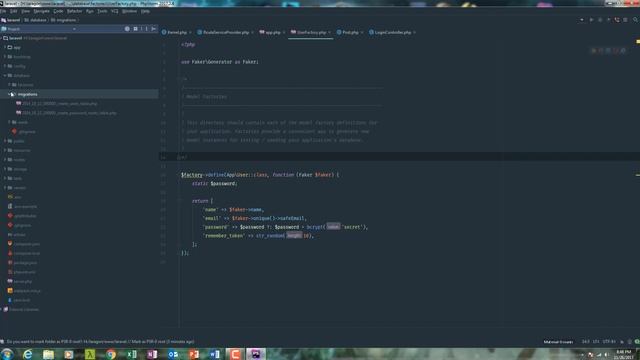Screen dimensions: 640x360
Task: Open the Windows Start button
Action: pos(7,354)
